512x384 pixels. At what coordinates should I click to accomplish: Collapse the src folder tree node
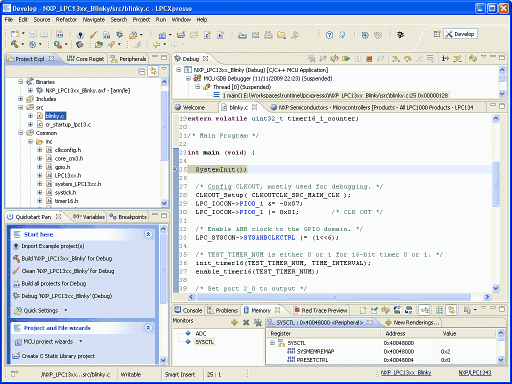pos(21,107)
